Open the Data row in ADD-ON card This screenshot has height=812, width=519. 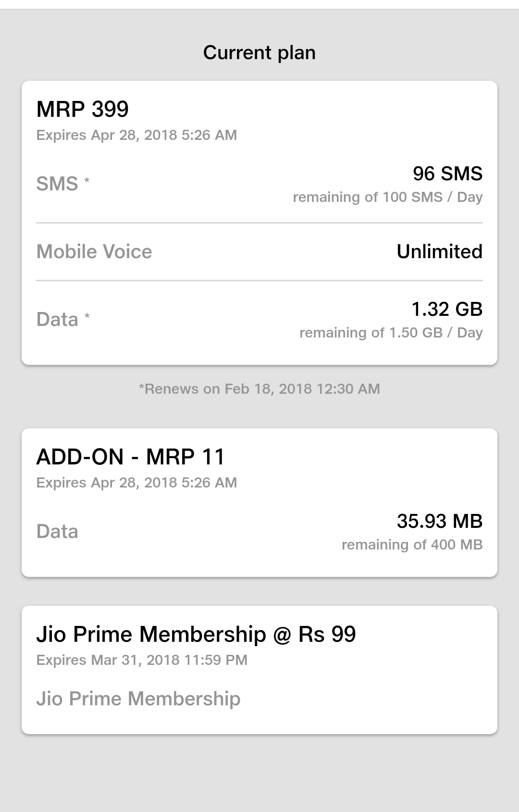(259, 532)
